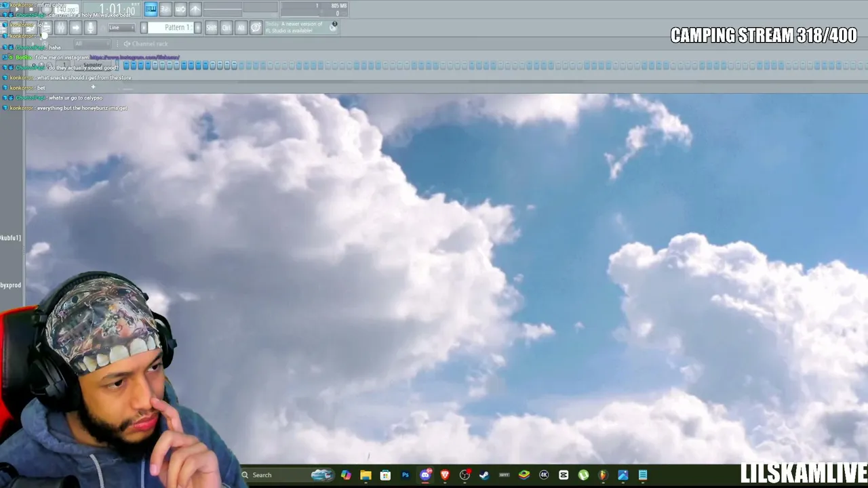Click the memory usage readout 805 MB
This screenshot has height=488, width=868.
coord(338,6)
